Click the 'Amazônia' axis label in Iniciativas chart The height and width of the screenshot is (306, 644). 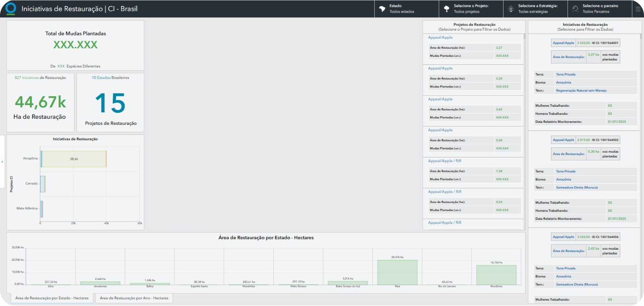click(30, 159)
